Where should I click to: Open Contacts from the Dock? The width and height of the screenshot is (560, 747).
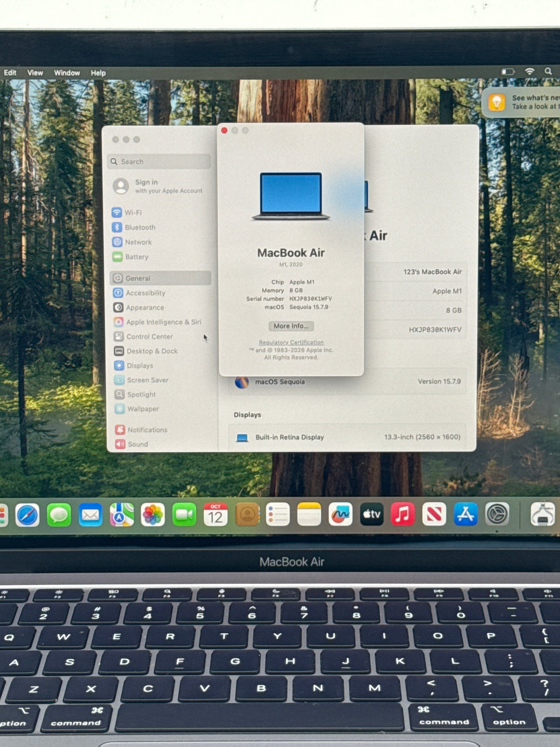247,515
